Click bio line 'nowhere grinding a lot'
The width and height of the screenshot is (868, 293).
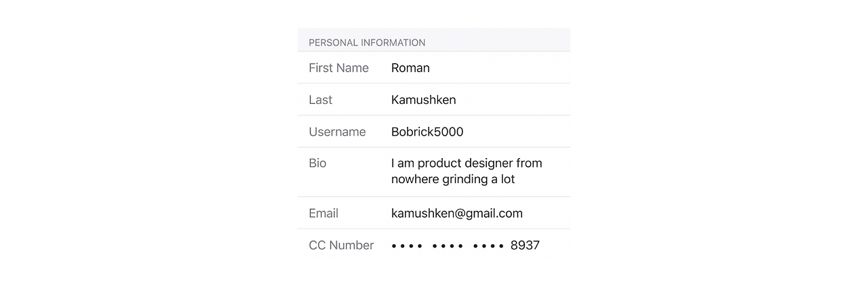[453, 180]
